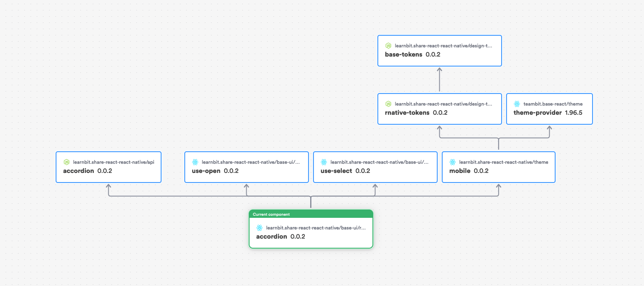Click the teambit.base-react/theme scope label
644x286 pixels.
click(553, 104)
